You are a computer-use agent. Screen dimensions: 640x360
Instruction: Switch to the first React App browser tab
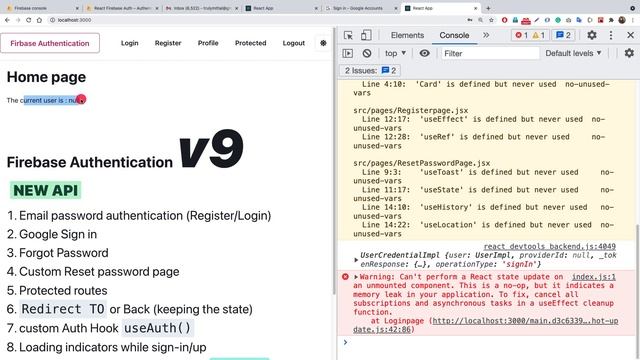pos(282,8)
